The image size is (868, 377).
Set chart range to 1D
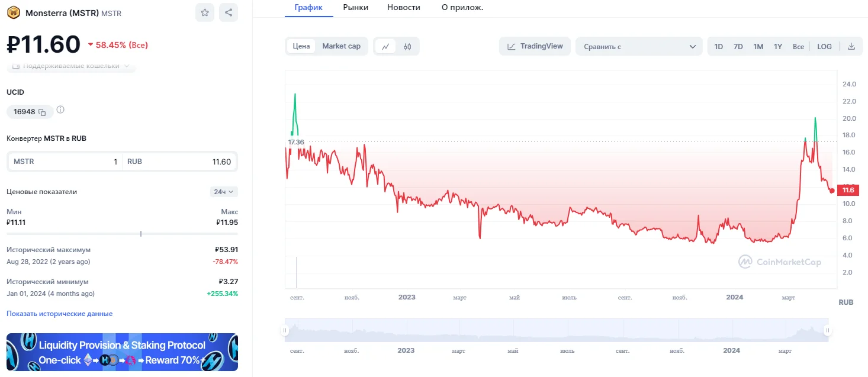click(x=718, y=46)
